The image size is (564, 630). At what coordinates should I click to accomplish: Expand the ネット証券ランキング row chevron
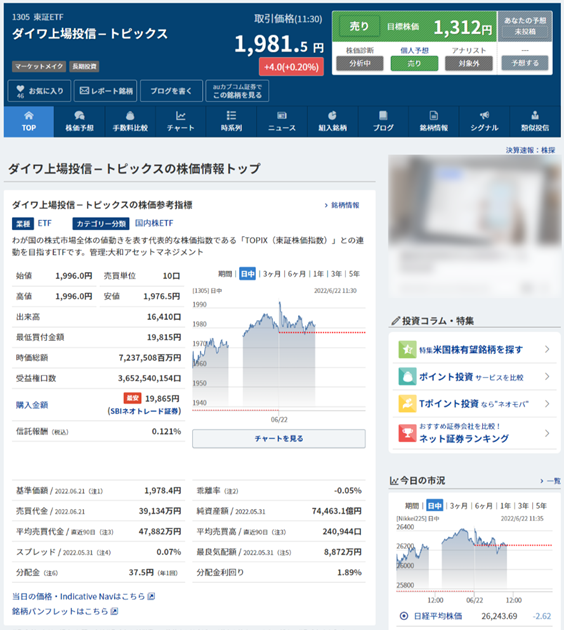coord(547,433)
